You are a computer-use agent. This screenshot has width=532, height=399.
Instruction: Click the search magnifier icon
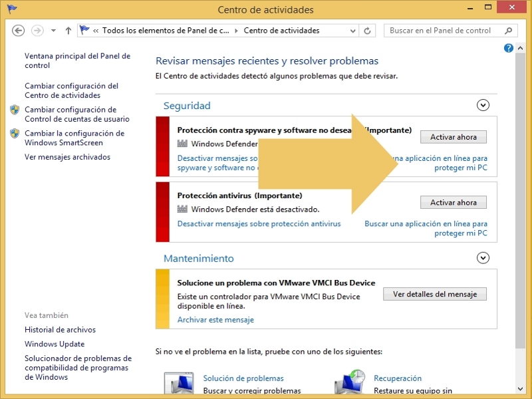pyautogui.click(x=508, y=31)
